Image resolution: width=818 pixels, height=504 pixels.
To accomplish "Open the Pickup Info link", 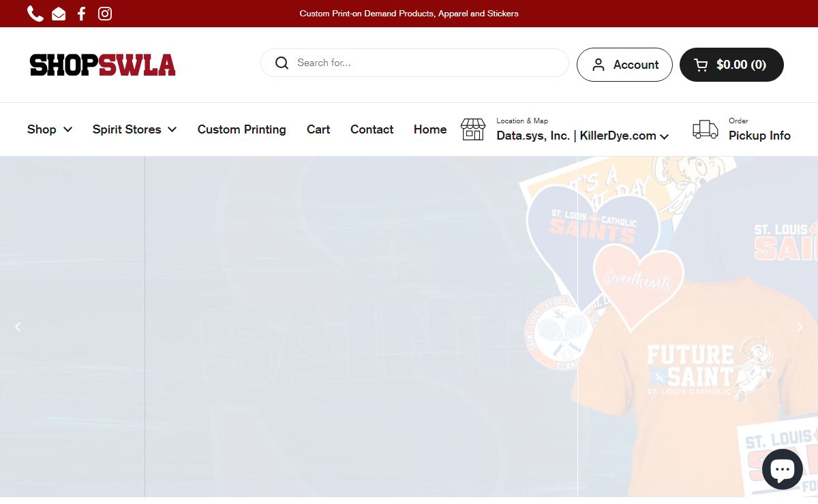I will click(x=759, y=136).
